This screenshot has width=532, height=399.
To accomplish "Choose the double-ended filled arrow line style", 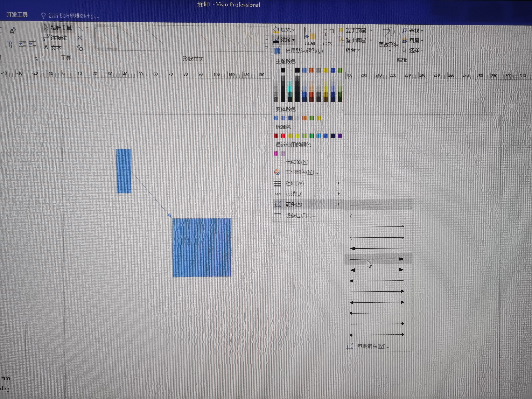I will click(x=377, y=270).
